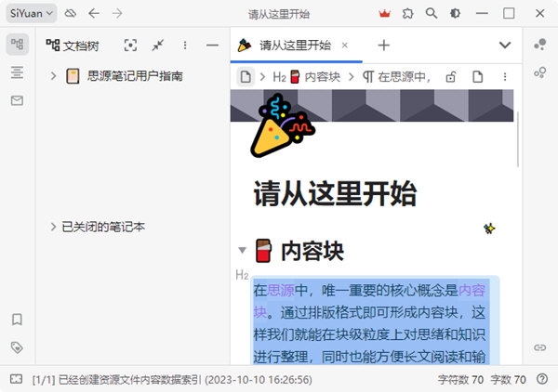Screen dimensions: 558x392
Task: Open the bookmarks dock icon
Action: click(17, 320)
